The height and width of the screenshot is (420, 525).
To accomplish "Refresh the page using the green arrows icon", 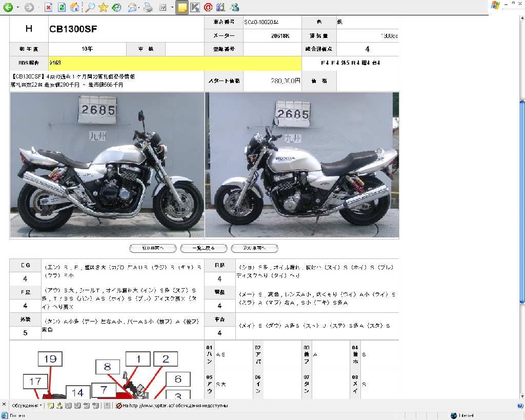I will 62,7.
